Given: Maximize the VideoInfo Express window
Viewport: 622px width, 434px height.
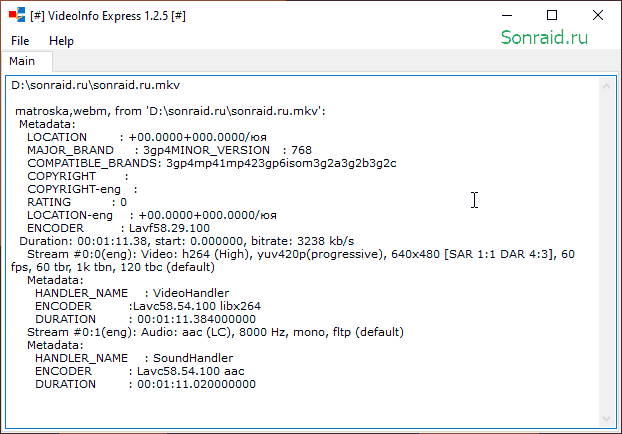Looking at the screenshot, I should pos(552,15).
